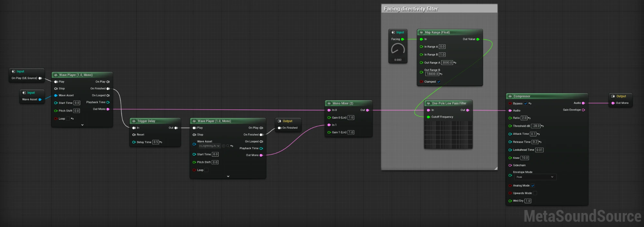This screenshot has width=644, height=227.
Task: Reset the Attack Time value to default
Action: 538,134
